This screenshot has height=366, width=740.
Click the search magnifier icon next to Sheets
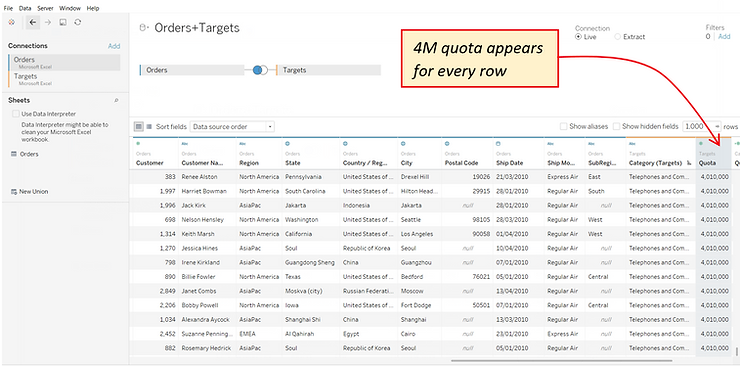pyautogui.click(x=117, y=100)
